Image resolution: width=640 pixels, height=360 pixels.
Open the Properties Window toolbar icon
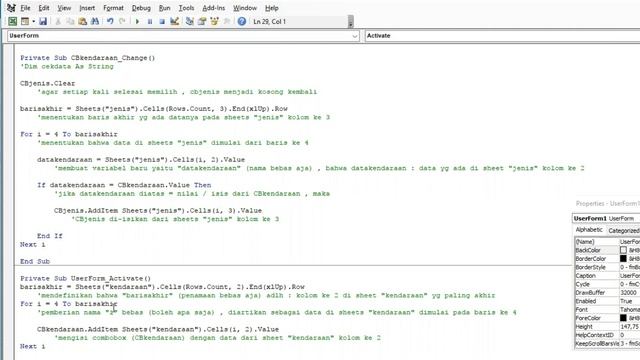click(202, 21)
